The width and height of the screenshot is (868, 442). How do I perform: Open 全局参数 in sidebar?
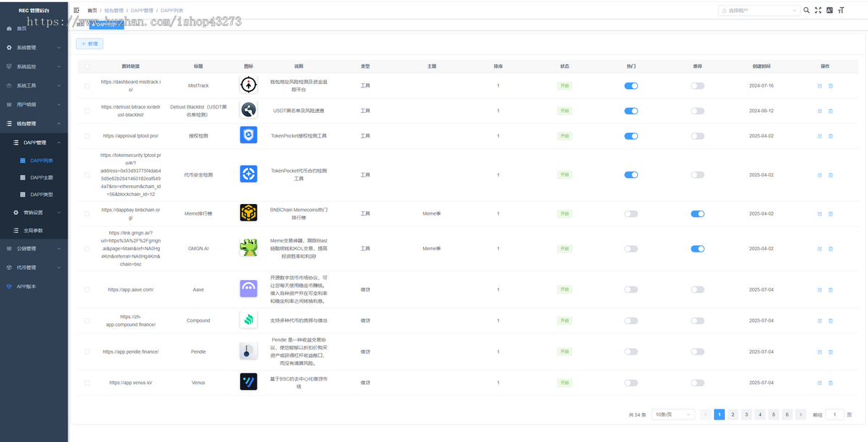(x=34, y=231)
